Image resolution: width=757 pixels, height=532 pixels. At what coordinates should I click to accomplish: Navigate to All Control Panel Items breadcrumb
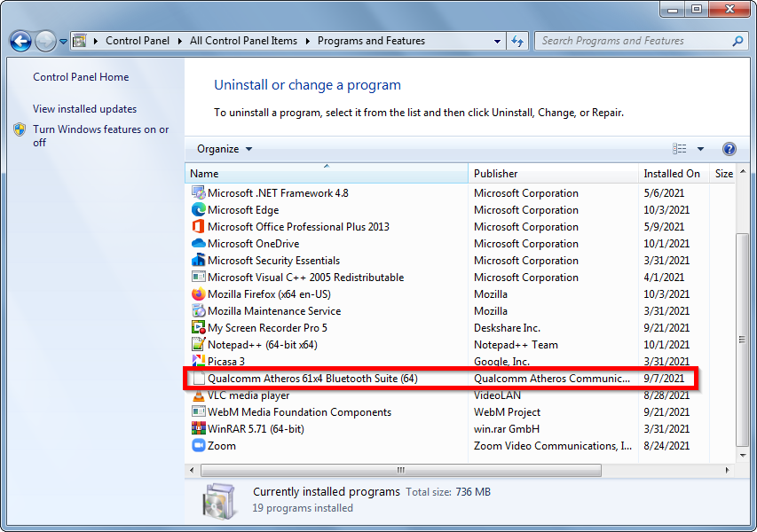click(243, 40)
